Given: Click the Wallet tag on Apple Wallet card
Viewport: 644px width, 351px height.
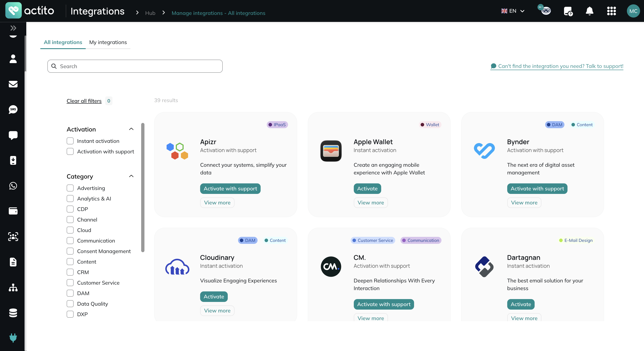Looking at the screenshot, I should (x=430, y=125).
